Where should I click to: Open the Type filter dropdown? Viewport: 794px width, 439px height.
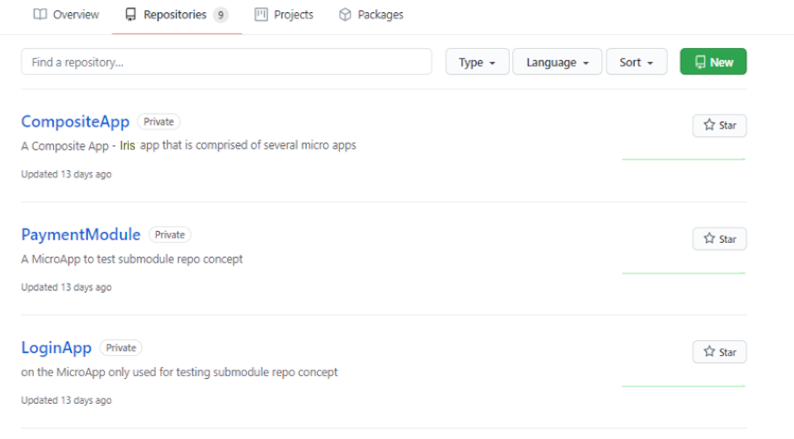[477, 62]
